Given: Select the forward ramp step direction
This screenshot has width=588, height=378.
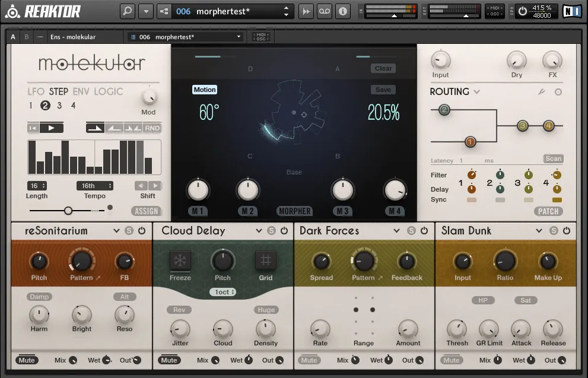Looking at the screenshot, I should pos(96,128).
